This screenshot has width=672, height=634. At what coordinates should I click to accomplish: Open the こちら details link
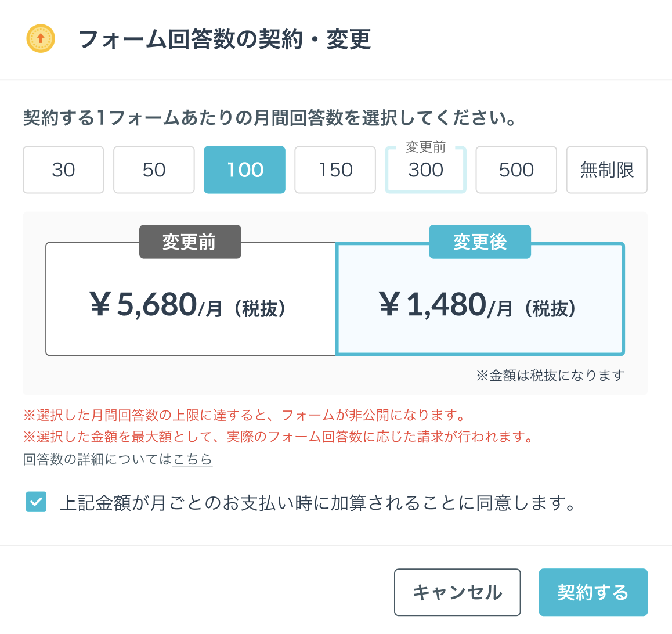(x=193, y=459)
